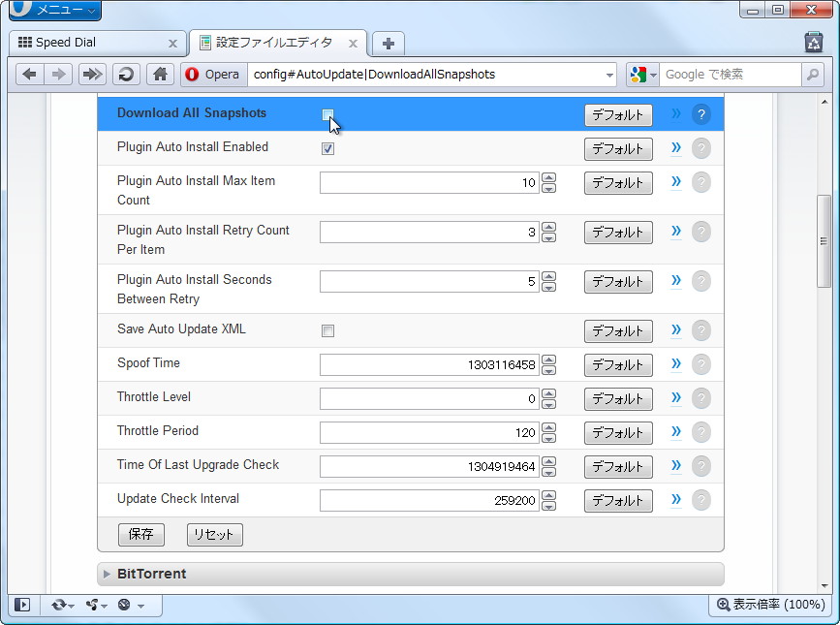Click the Opera badge in address bar

(x=214, y=74)
